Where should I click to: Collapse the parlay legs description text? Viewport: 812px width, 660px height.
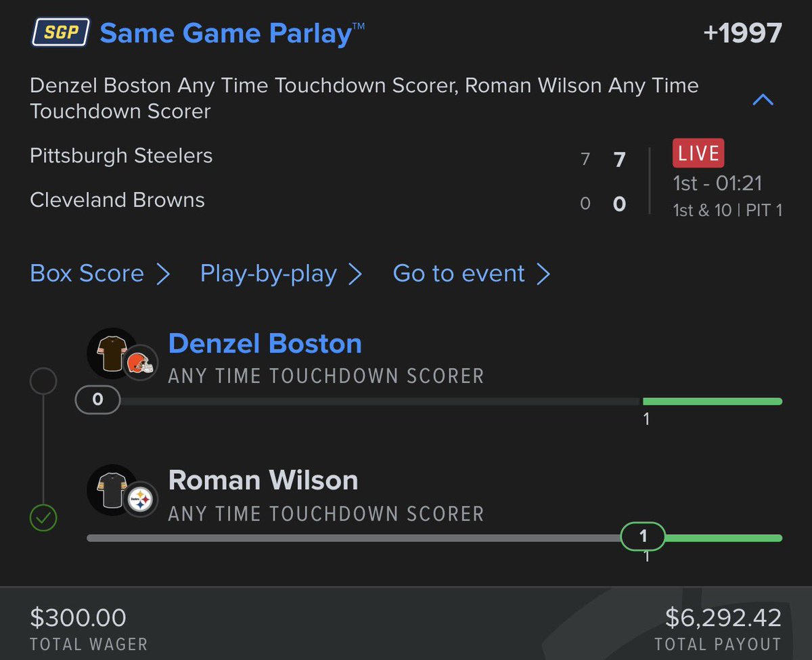click(364, 98)
